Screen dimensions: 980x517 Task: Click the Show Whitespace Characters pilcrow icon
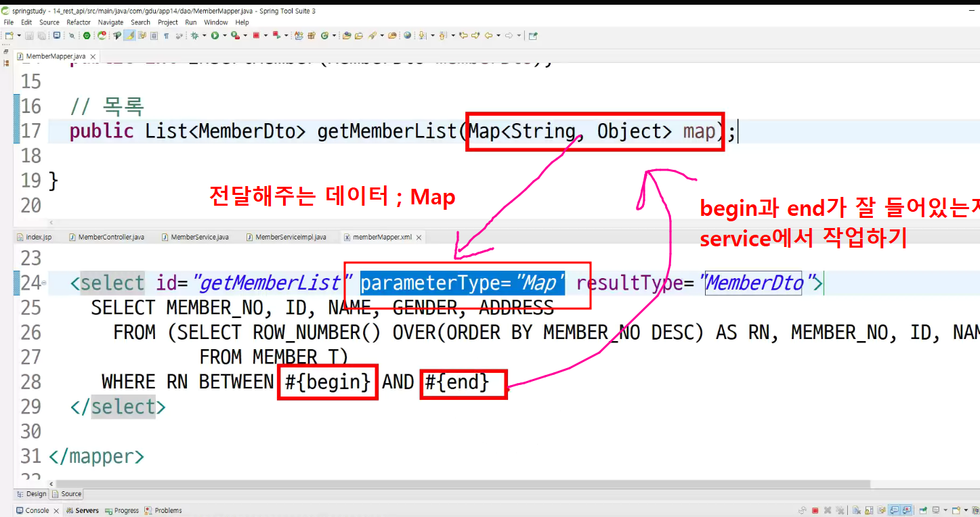pyautogui.click(x=166, y=35)
